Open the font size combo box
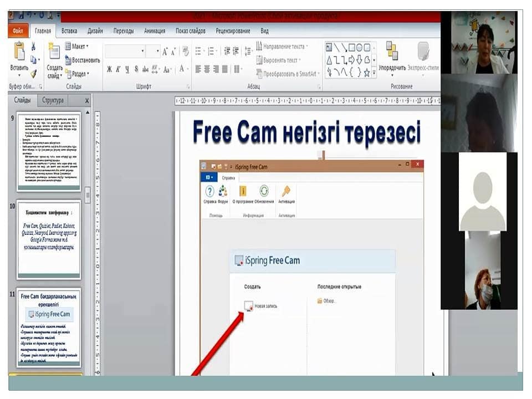532x399 pixels. (x=153, y=51)
